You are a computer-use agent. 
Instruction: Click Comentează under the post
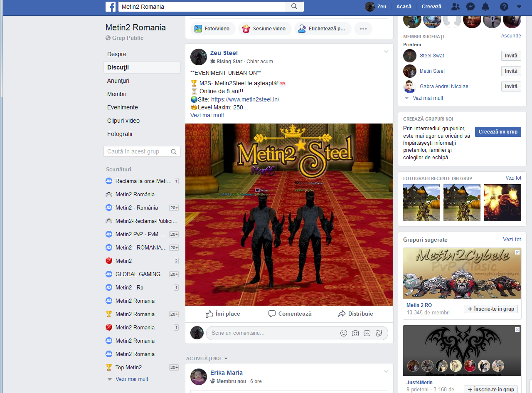click(290, 314)
